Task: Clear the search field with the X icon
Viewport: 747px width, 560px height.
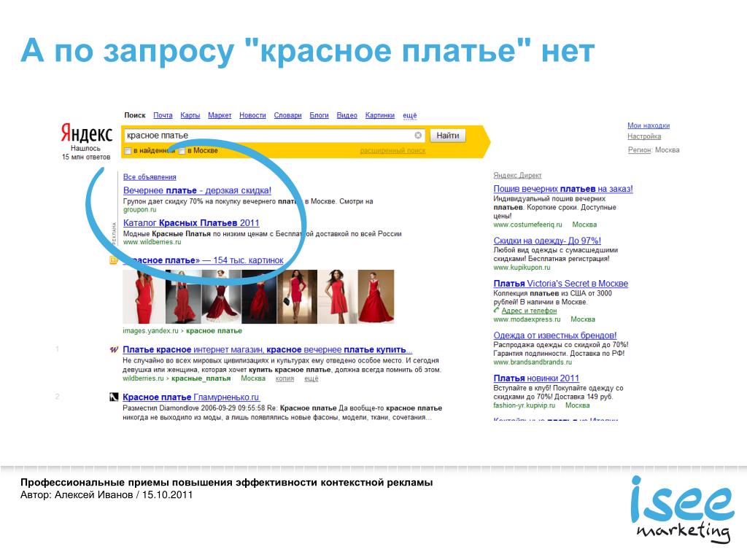Action: [x=418, y=135]
